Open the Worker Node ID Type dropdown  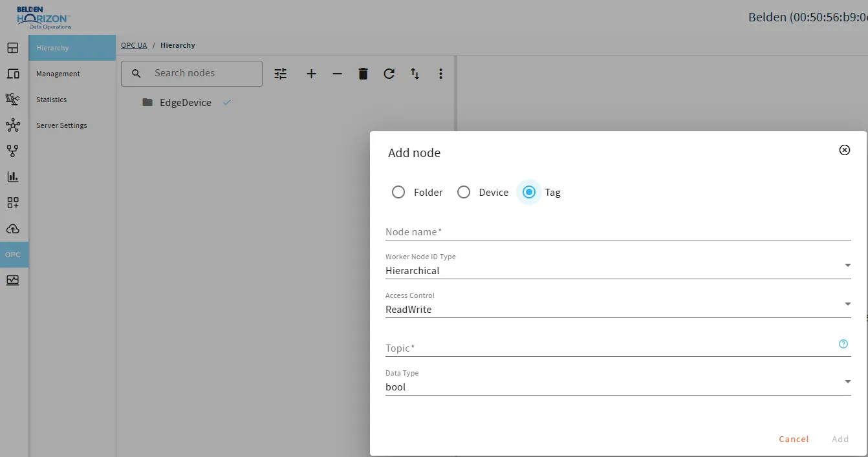click(x=618, y=266)
